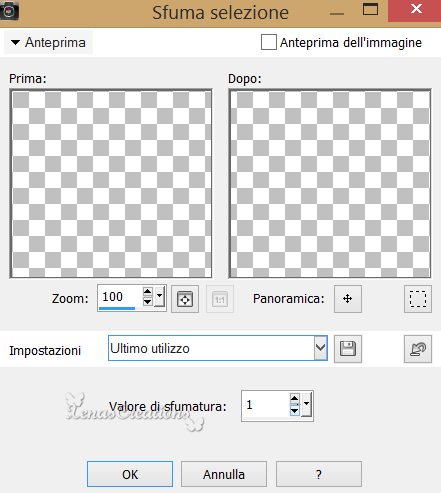Open the Impostazioni presets dropdown
Screen dimensions: 441x493
point(320,348)
